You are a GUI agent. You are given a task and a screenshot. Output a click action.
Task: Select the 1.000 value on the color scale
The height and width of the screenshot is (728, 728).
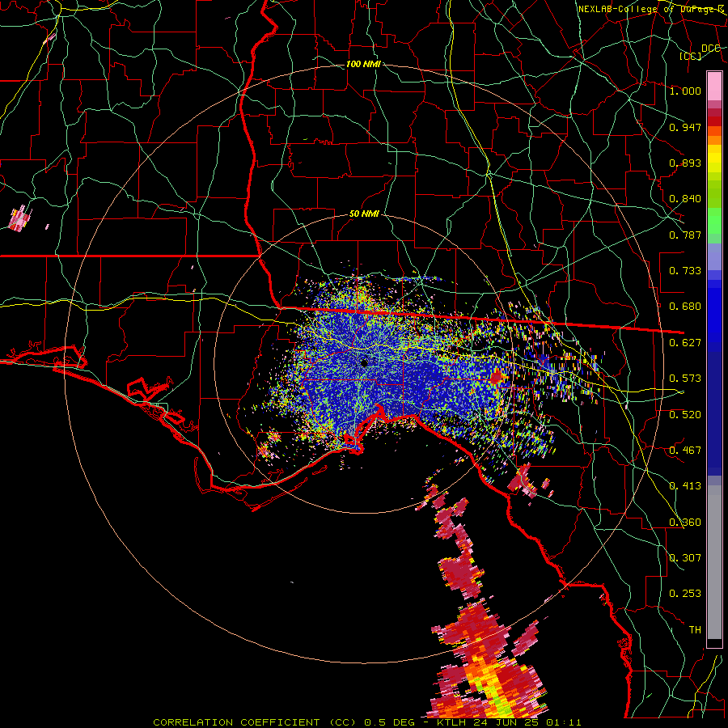685,91
